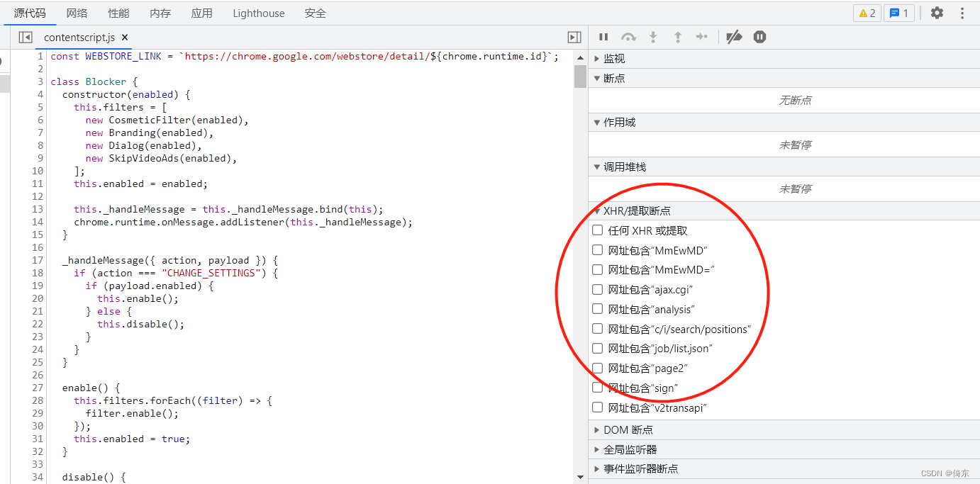The image size is (980, 484).
Task: Collapse the XHR/提取断点 section
Action: click(x=784, y=211)
